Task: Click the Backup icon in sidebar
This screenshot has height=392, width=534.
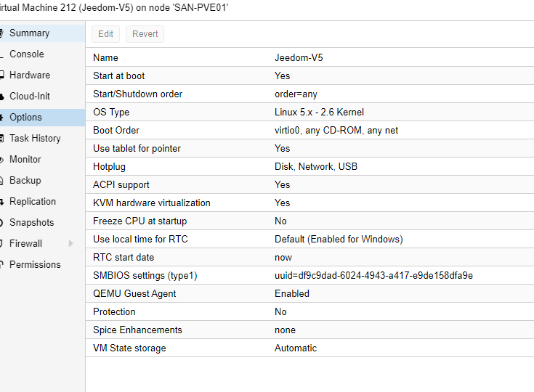Action: click(x=1, y=181)
